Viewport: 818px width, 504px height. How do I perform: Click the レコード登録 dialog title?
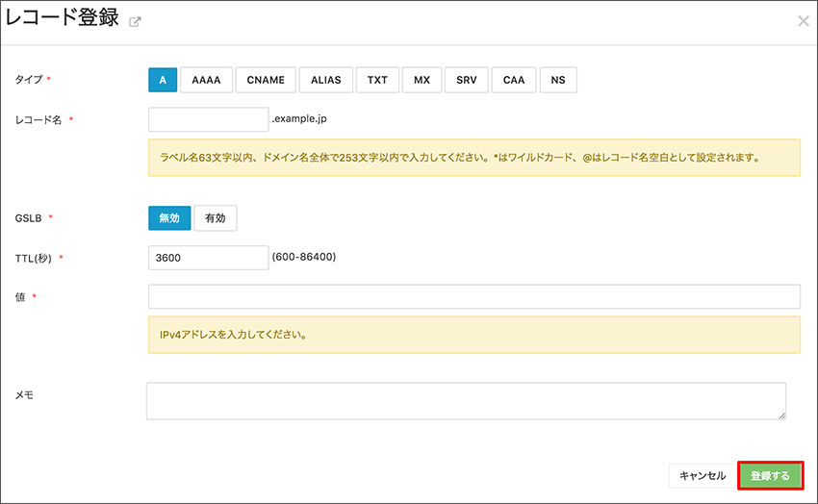(63, 17)
